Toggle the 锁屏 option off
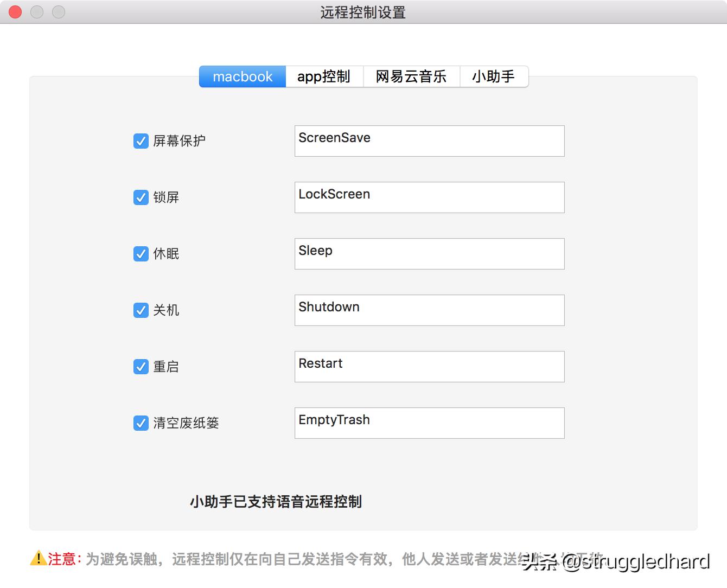 [x=141, y=197]
